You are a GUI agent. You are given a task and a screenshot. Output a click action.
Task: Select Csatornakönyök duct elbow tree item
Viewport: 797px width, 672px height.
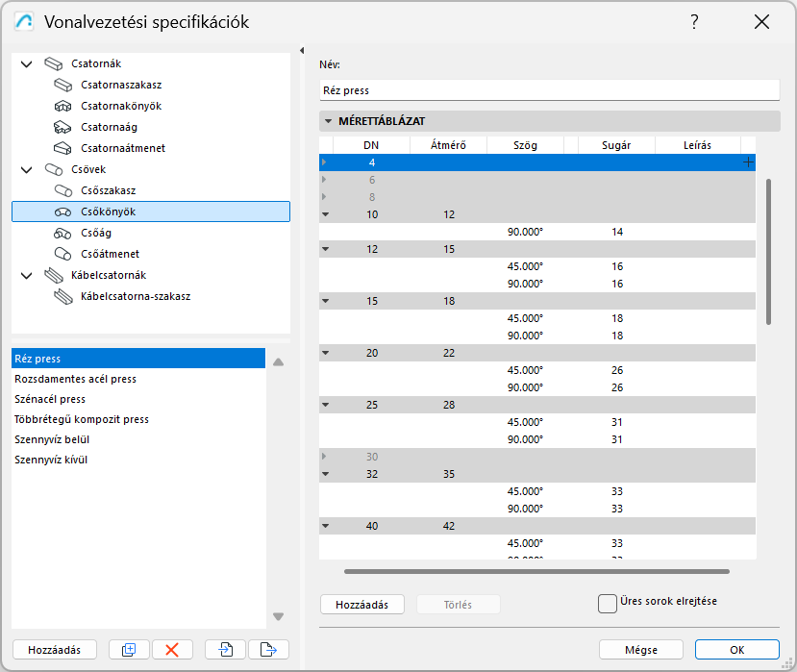pyautogui.click(x=121, y=106)
